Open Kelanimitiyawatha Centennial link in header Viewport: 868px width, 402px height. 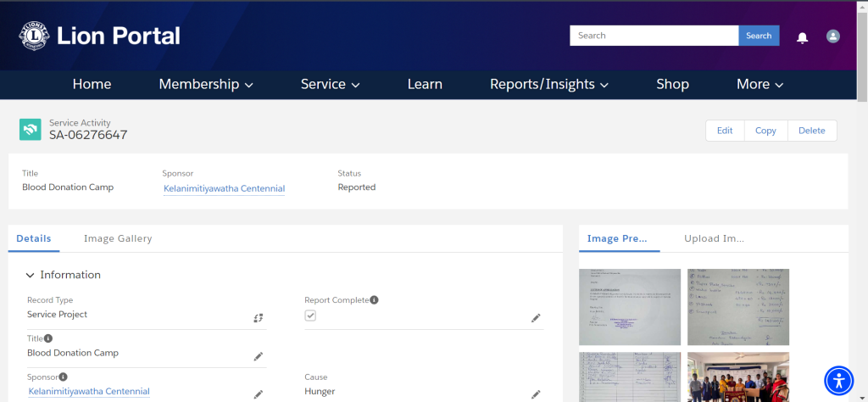[x=224, y=189]
